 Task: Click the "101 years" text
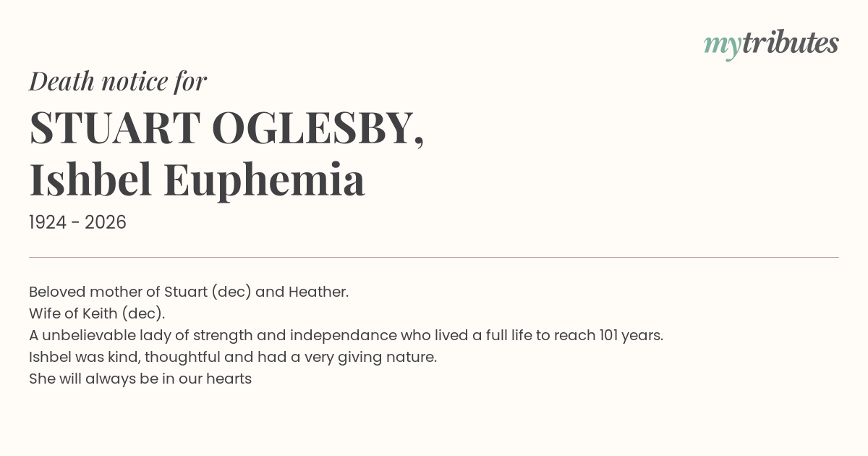pos(631,335)
